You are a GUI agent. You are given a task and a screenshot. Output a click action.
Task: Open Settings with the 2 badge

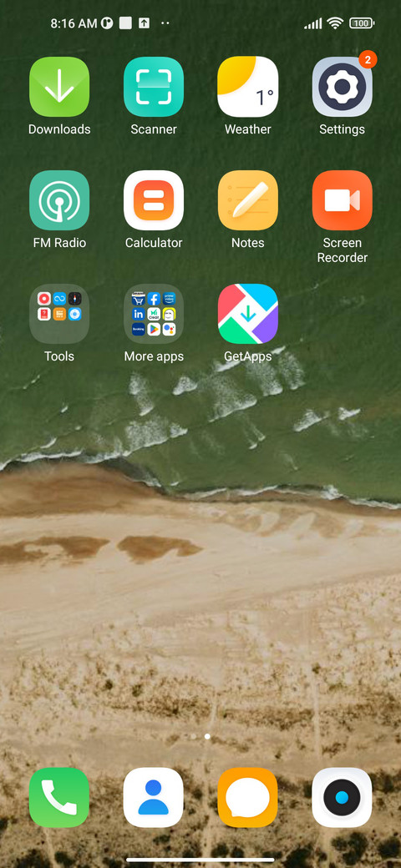[x=343, y=87]
